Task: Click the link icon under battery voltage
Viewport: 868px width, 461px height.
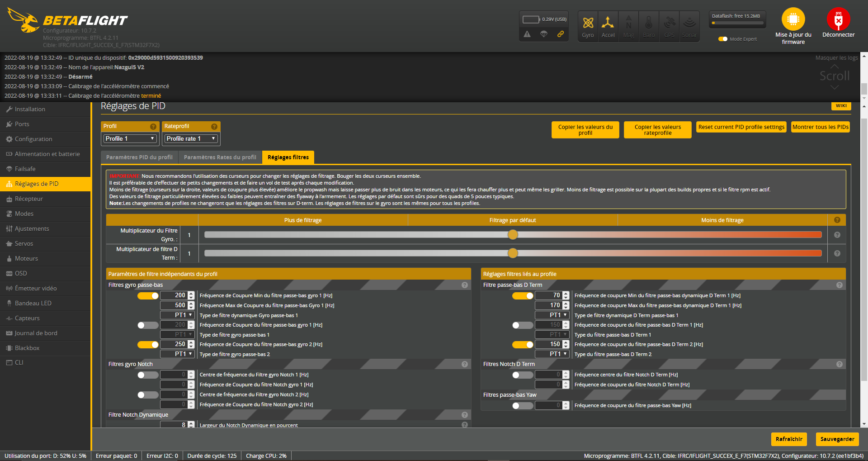Action: (x=561, y=34)
